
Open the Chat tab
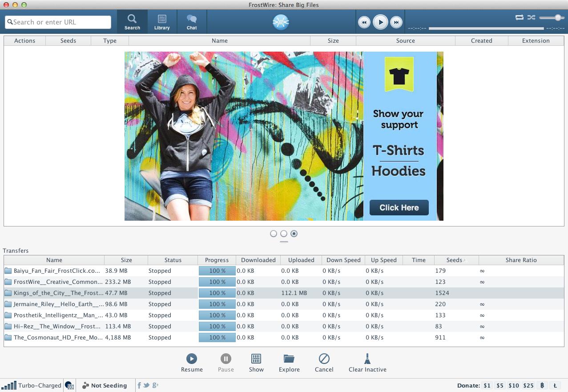[x=192, y=22]
